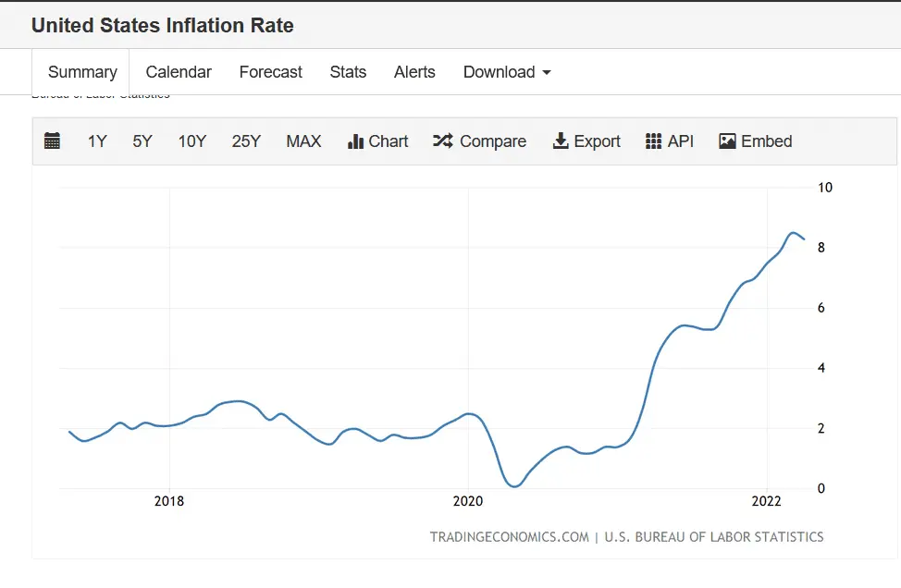Show the MAX time range
The image size is (901, 588).
303,141
